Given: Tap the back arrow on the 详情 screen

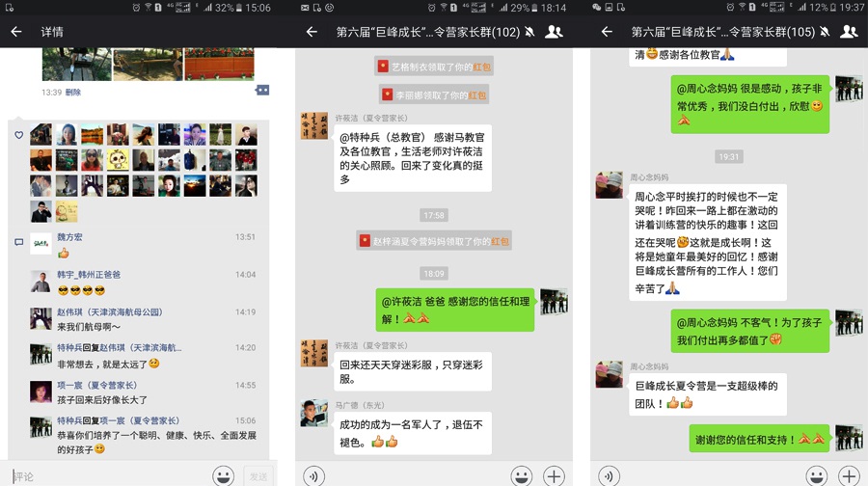Looking at the screenshot, I should tap(16, 32).
